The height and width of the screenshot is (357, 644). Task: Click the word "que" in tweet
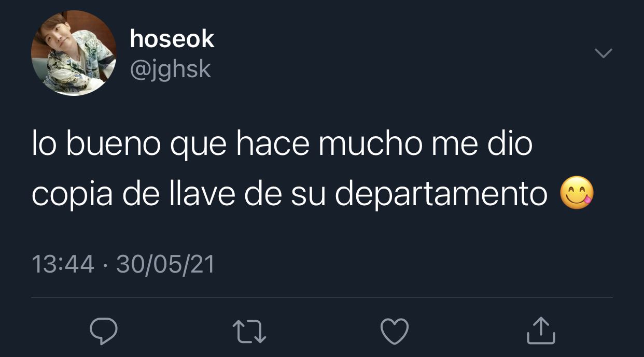(198, 147)
